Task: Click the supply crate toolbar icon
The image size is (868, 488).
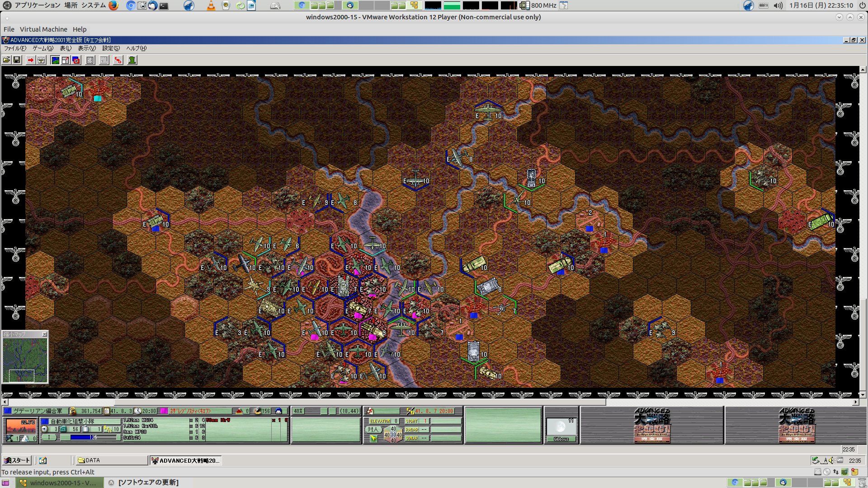Action: pyautogui.click(x=41, y=60)
